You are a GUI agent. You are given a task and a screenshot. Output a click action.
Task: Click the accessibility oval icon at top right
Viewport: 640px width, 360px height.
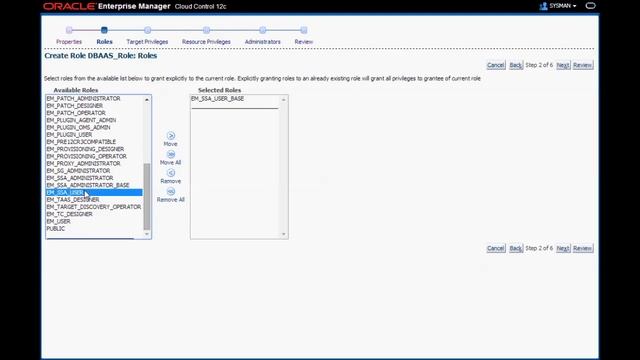(x=590, y=6)
